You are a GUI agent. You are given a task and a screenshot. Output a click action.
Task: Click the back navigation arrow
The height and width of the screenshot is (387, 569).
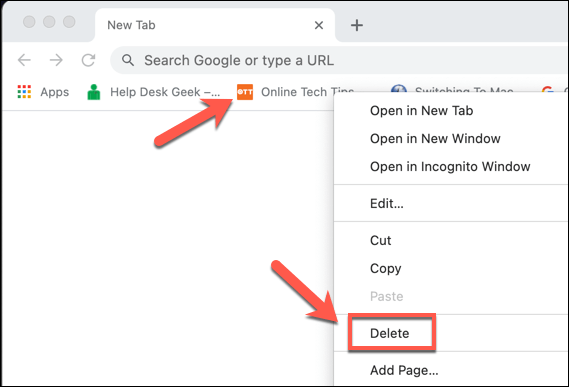[24, 60]
